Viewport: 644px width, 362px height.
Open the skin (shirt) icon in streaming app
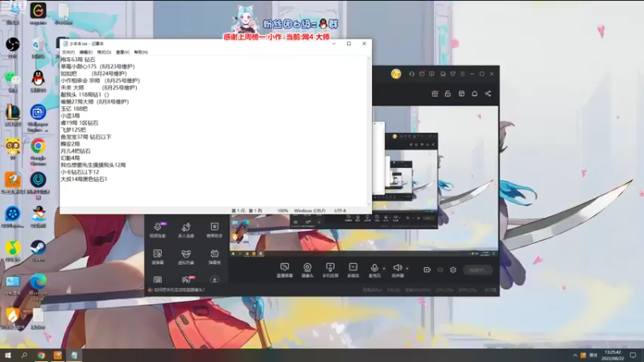click(452, 74)
